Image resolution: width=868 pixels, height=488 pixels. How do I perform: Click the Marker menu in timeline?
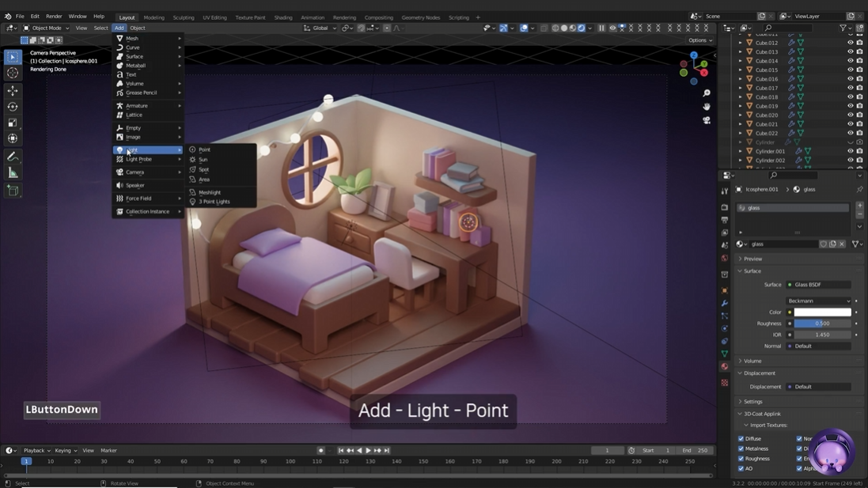(108, 450)
